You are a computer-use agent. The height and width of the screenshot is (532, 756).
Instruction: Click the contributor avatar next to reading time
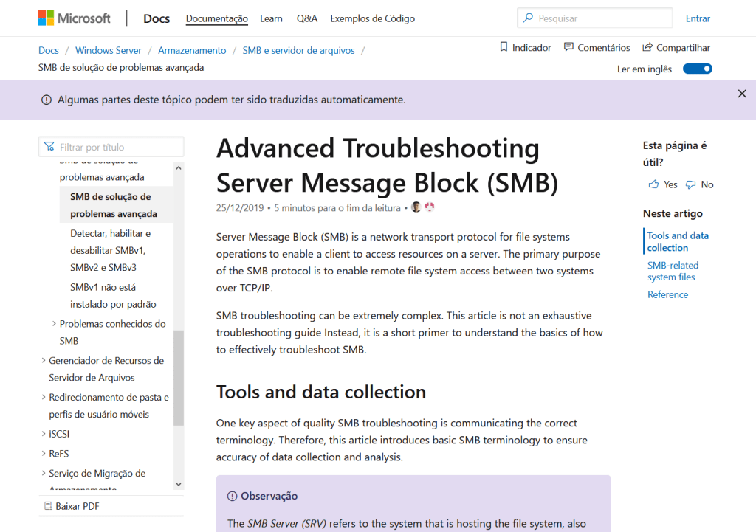416,207
